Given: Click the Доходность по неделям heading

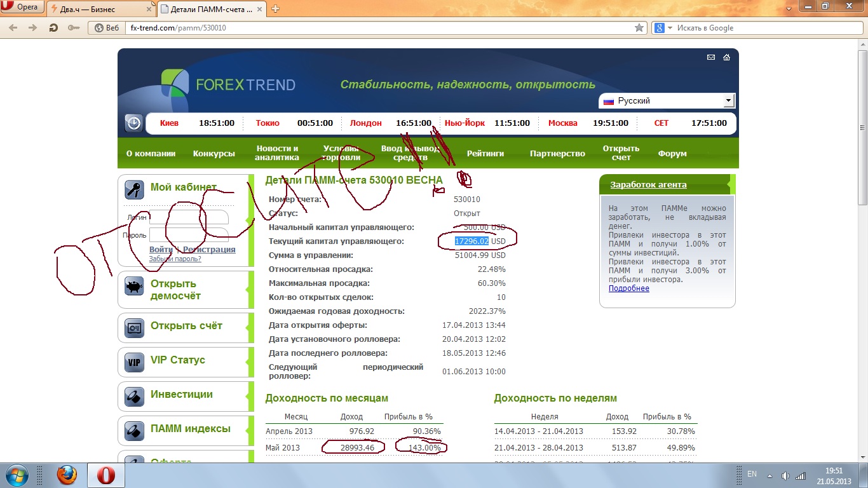Looking at the screenshot, I should (555, 398).
